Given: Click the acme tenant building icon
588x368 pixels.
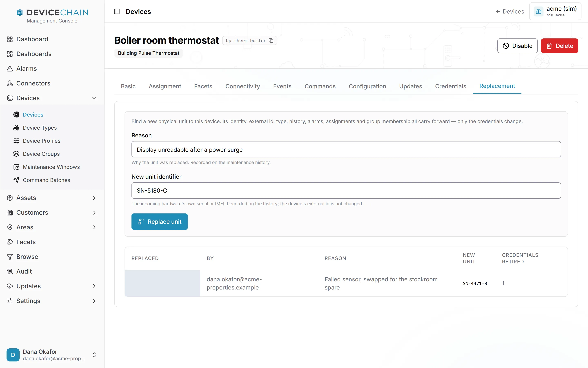Looking at the screenshot, I should (538, 11).
